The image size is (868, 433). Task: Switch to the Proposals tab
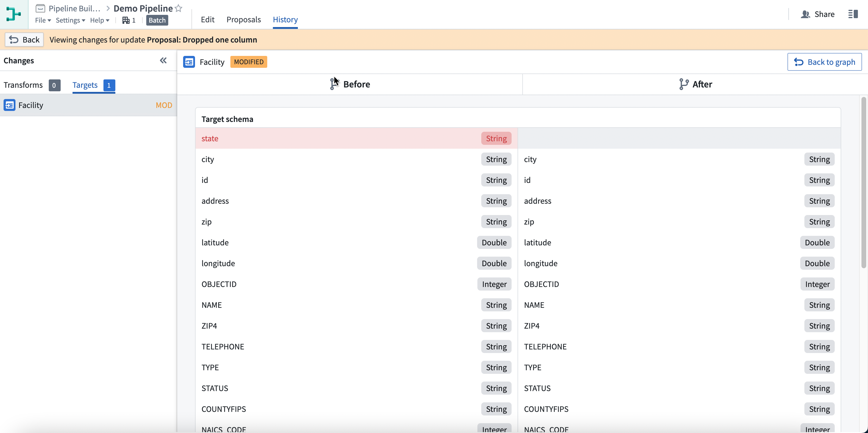[x=244, y=20]
